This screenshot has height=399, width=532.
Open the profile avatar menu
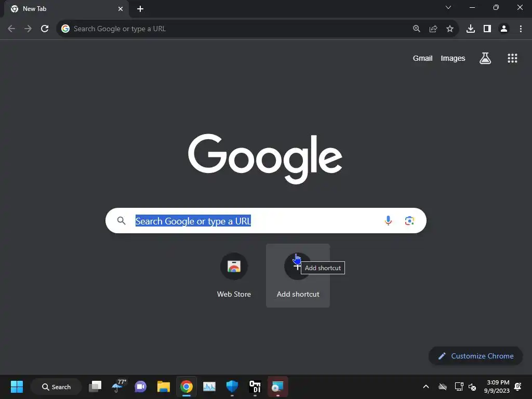[x=504, y=29]
